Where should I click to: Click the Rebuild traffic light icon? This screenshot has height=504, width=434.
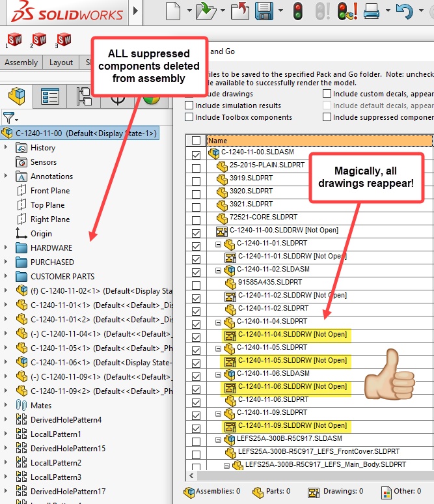298,10
